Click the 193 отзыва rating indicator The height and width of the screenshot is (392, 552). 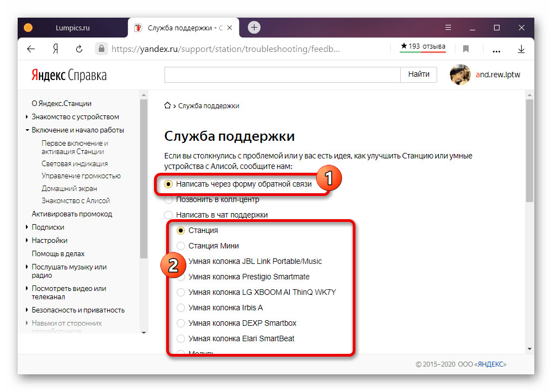tap(422, 47)
